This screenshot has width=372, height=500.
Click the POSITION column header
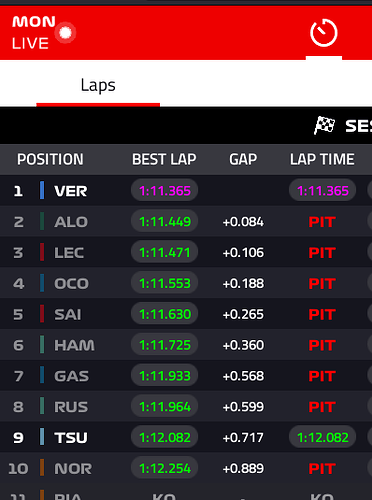[x=50, y=159]
